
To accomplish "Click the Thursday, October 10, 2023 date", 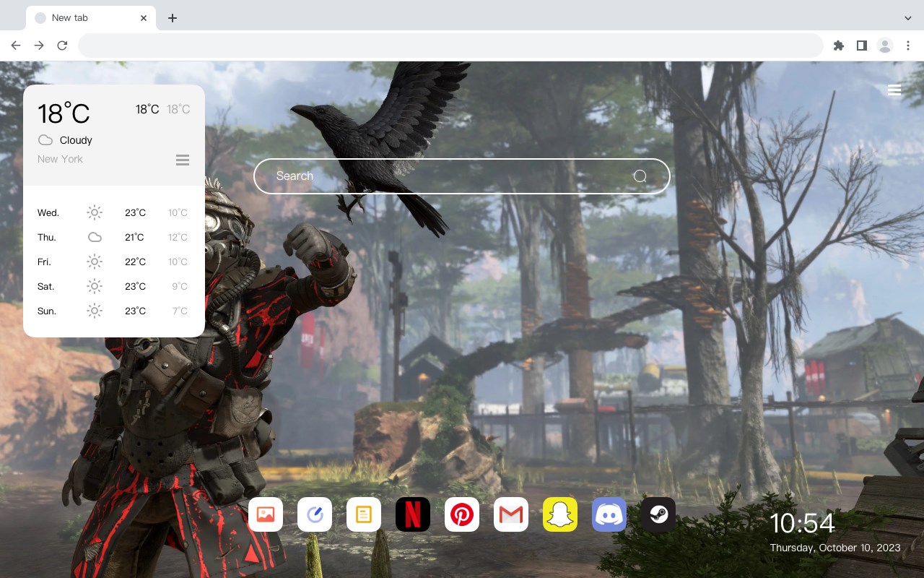I will click(835, 548).
